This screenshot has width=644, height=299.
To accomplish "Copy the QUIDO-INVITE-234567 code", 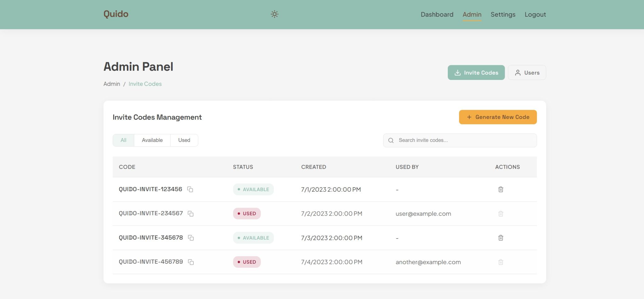I will click(x=191, y=213).
